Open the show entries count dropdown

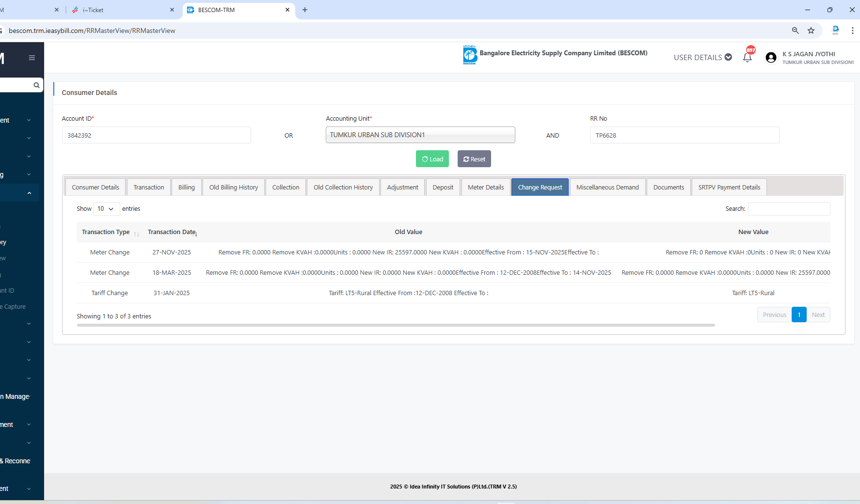click(x=106, y=209)
